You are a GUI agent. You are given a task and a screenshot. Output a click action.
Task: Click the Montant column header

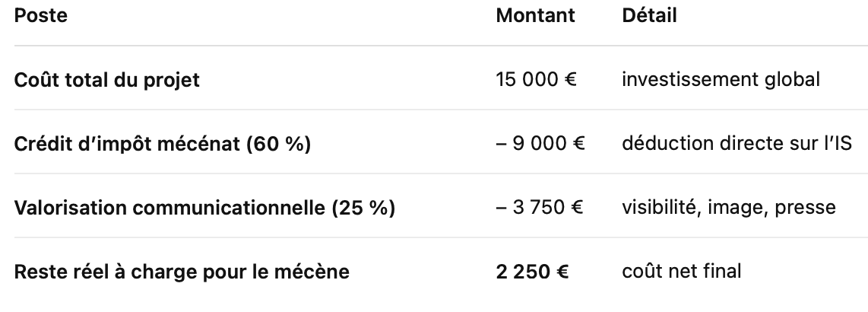tap(536, 15)
